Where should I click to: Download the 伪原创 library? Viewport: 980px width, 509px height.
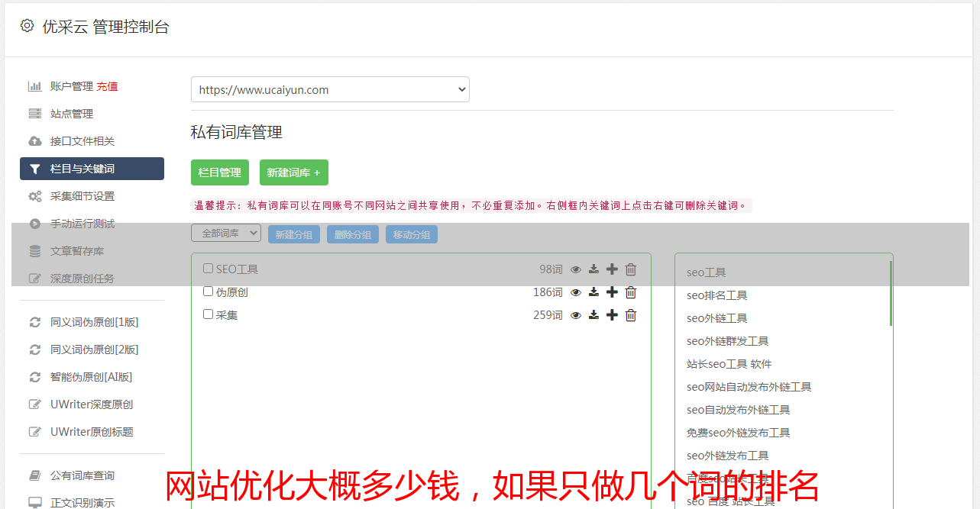[593, 292]
